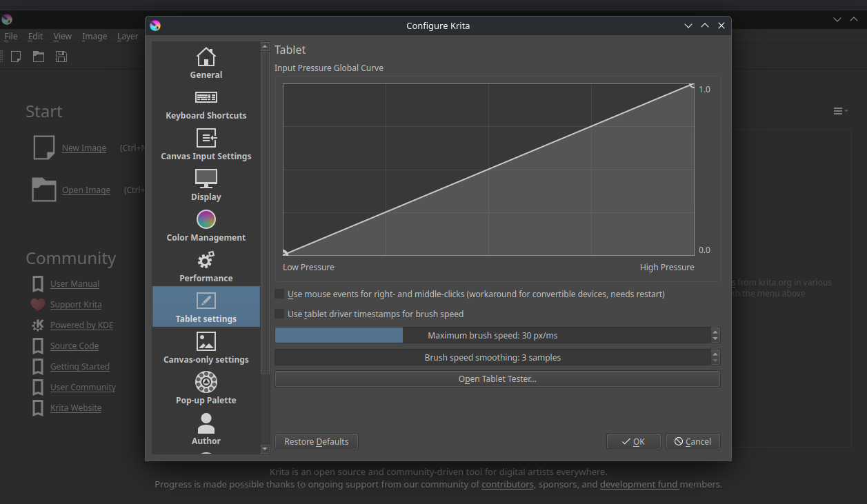Open the Layer menu
867x504 pixels.
(x=128, y=36)
